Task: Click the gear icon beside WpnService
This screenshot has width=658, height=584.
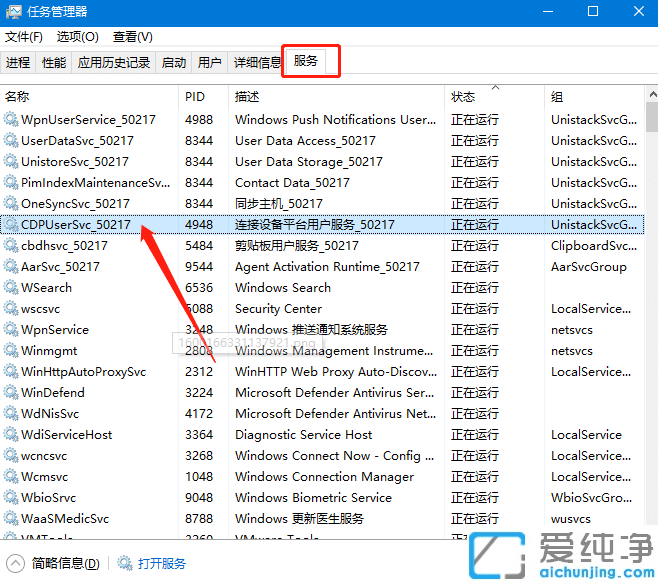Action: pos(11,329)
